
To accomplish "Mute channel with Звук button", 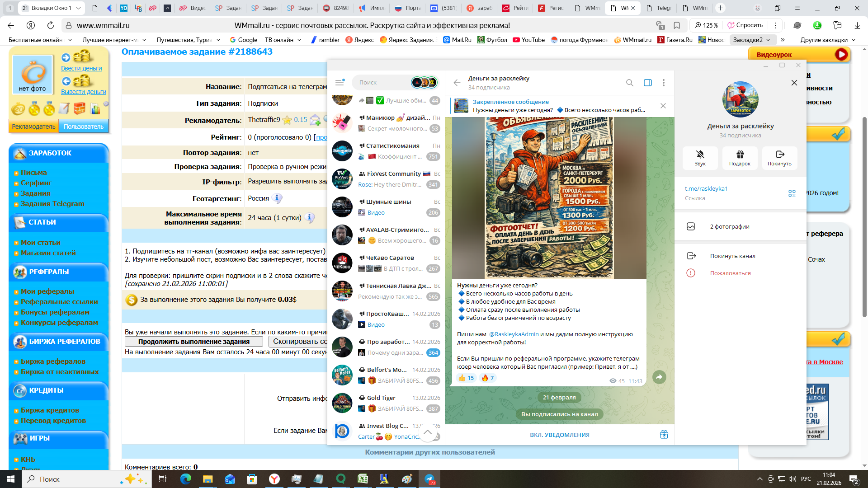I will (x=700, y=158).
